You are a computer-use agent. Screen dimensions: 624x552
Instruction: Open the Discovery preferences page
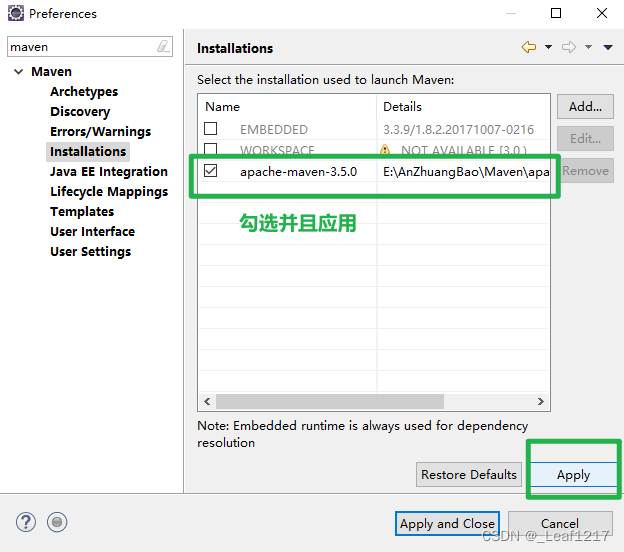pos(80,111)
